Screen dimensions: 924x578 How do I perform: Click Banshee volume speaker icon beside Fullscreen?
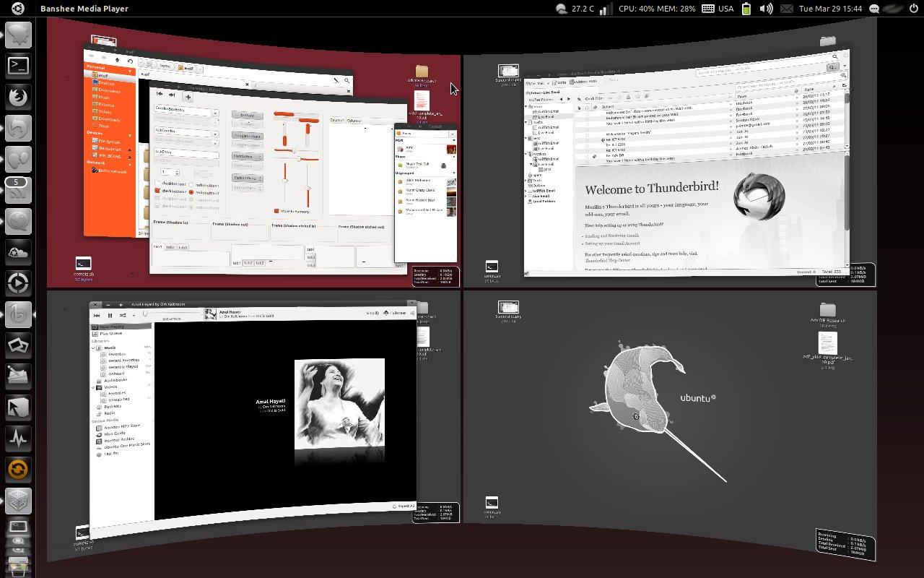tap(412, 313)
